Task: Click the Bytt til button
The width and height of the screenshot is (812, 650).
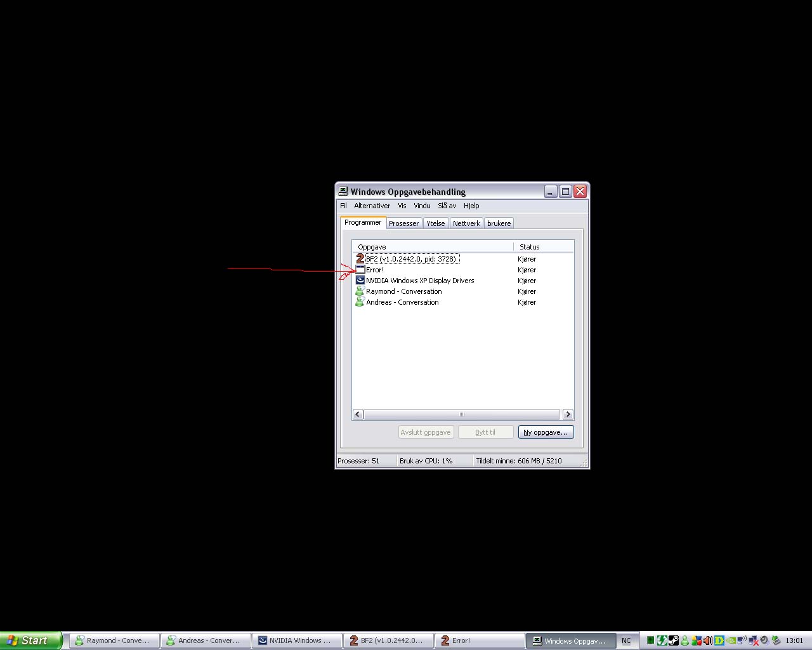Action: pos(485,432)
